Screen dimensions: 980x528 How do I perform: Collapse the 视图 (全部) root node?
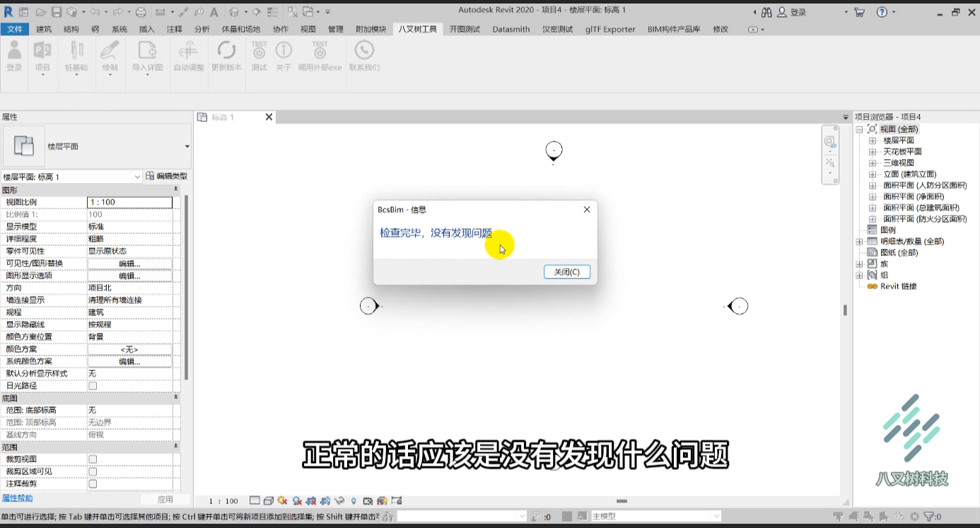click(860, 129)
